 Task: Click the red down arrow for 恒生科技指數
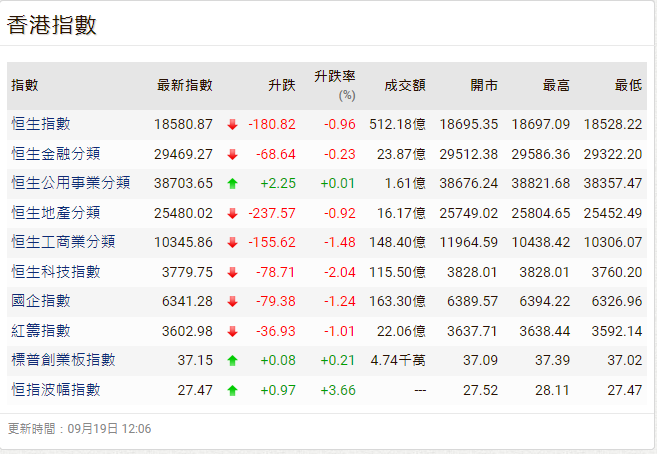click(232, 272)
